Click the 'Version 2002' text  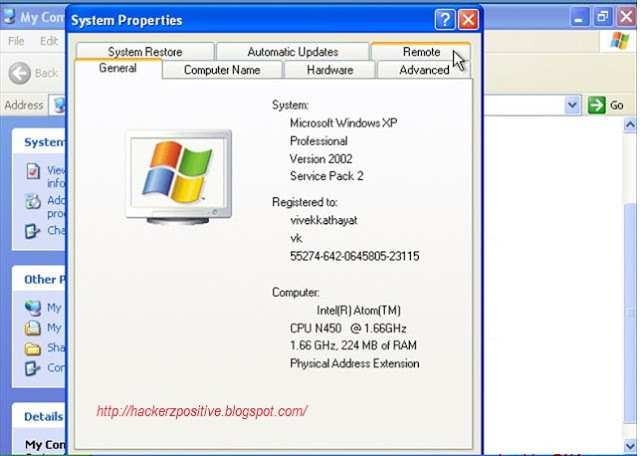pos(321,158)
